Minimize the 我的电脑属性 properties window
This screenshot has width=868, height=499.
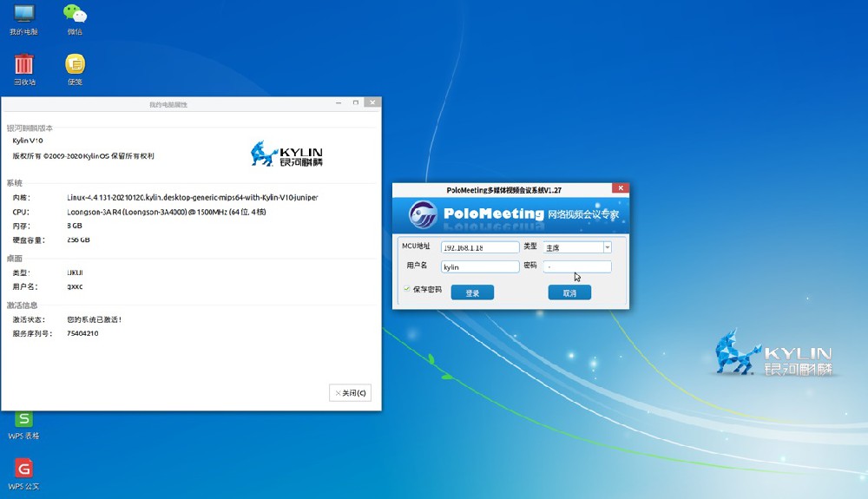point(339,103)
